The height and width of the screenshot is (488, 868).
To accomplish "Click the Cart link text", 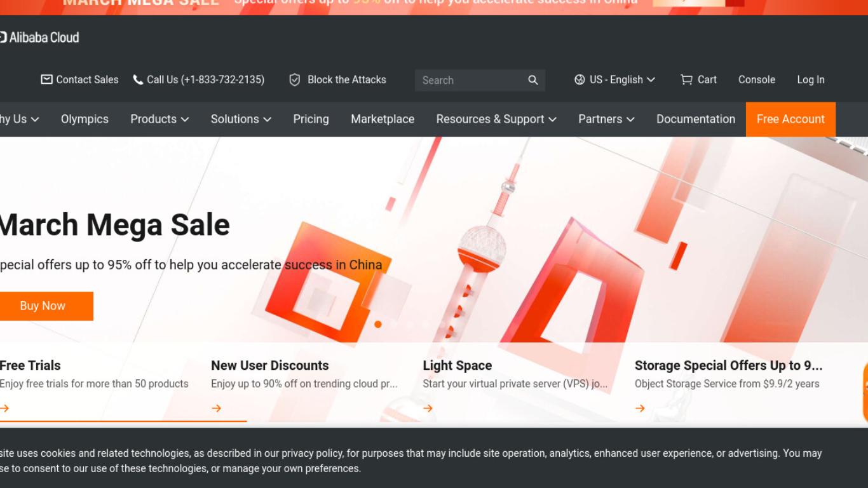I will click(x=707, y=79).
